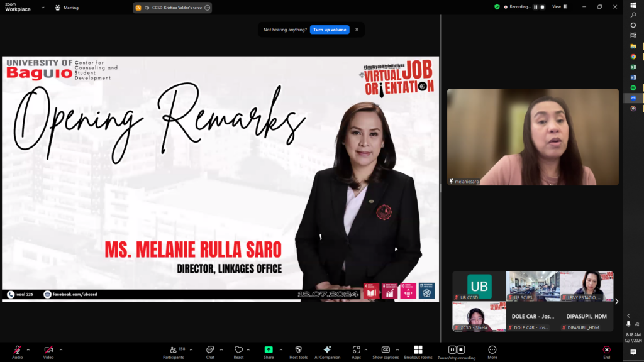Stop recording from bottom toolbar
Image resolution: width=644 pixels, height=362 pixels.
(x=461, y=349)
